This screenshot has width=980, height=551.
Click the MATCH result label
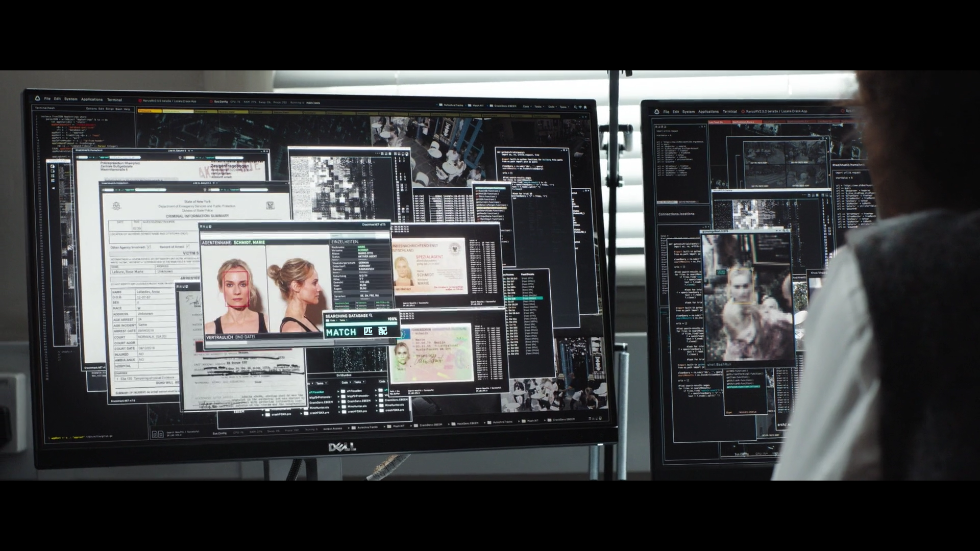(341, 332)
